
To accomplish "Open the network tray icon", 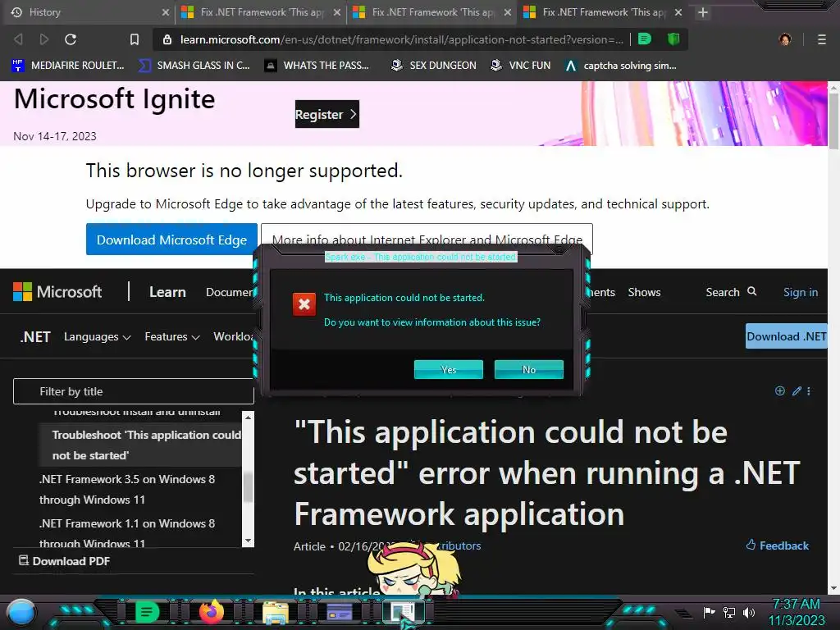I will point(728,612).
